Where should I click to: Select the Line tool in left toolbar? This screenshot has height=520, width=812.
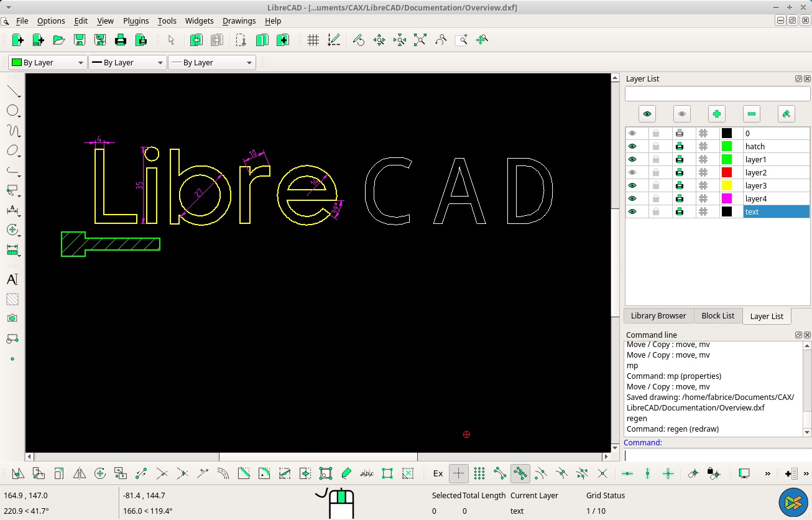[x=13, y=92]
